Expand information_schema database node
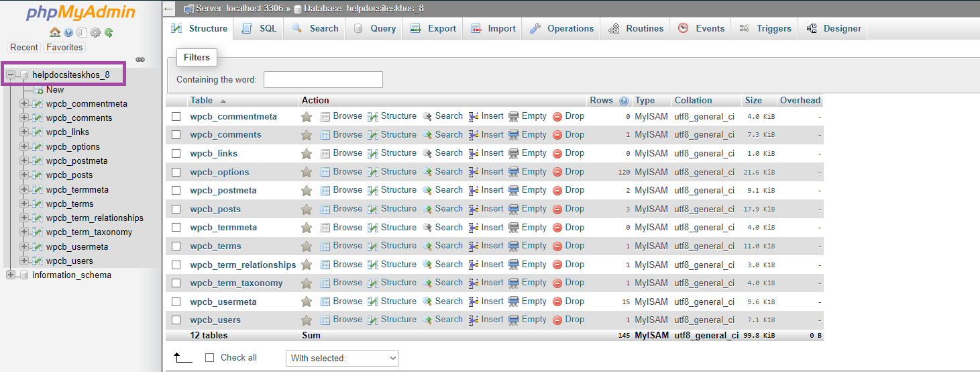The width and height of the screenshot is (980, 372). pyautogui.click(x=11, y=275)
